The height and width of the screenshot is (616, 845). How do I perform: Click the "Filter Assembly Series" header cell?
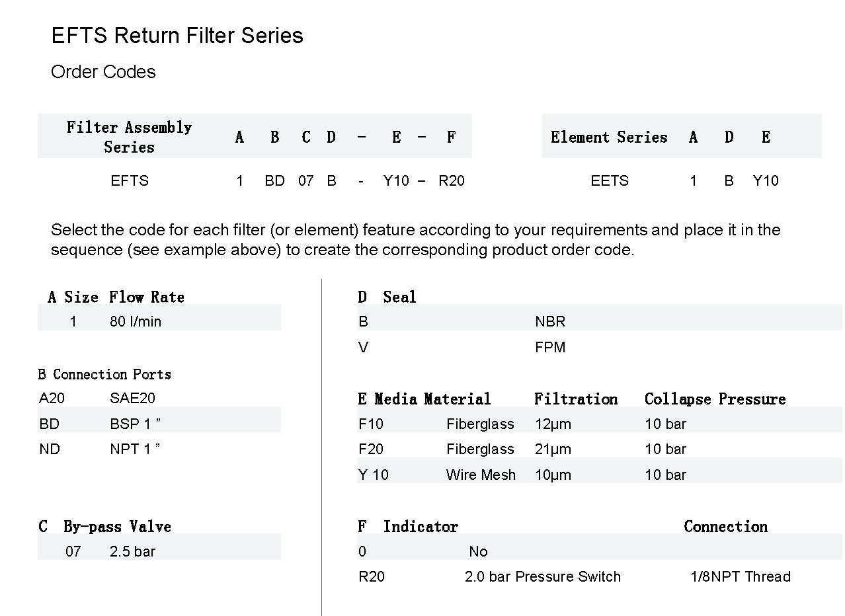pos(129,137)
